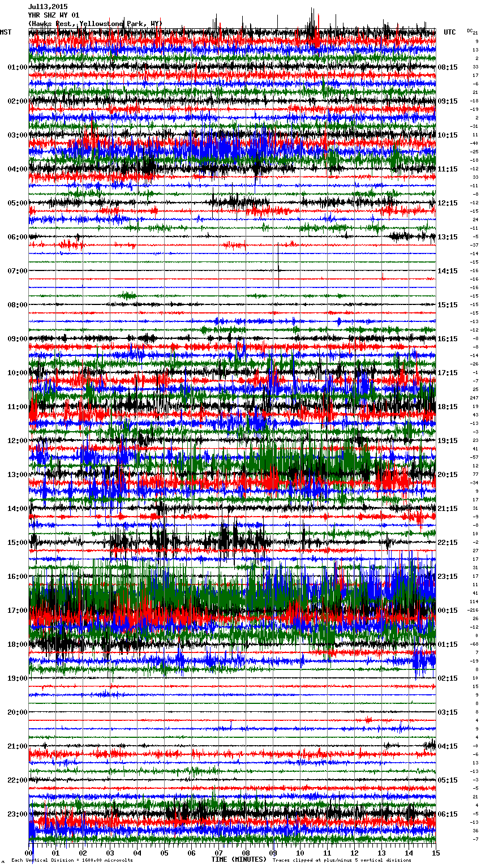Select the 23:00 MST time label
This screenshot has width=481, height=868.
coord(18,814)
